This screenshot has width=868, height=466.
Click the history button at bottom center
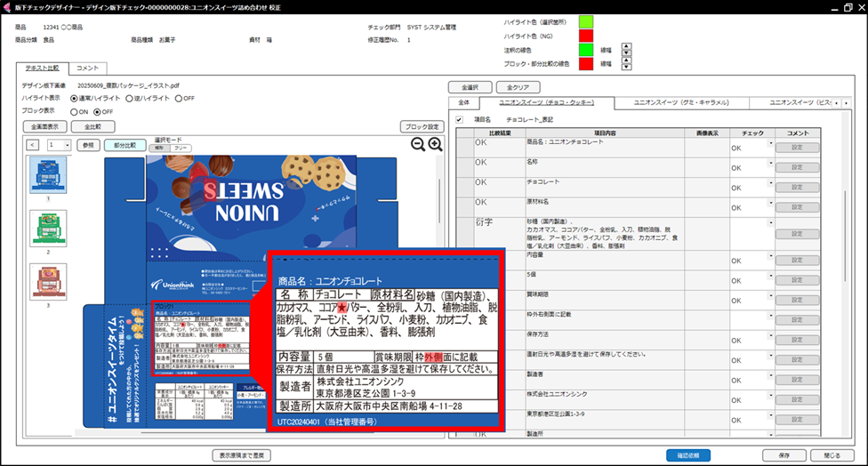[241, 455]
